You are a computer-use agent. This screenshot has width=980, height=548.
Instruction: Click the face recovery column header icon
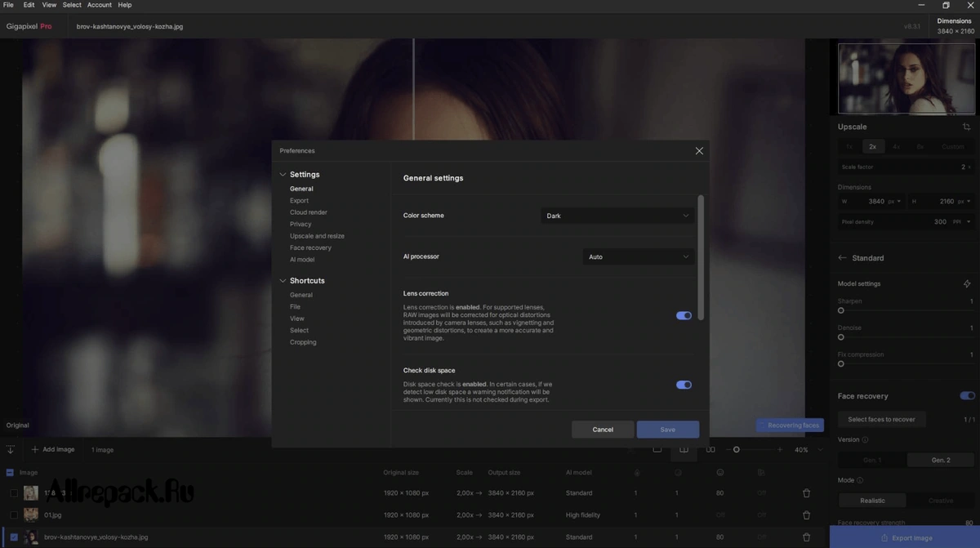tap(719, 473)
